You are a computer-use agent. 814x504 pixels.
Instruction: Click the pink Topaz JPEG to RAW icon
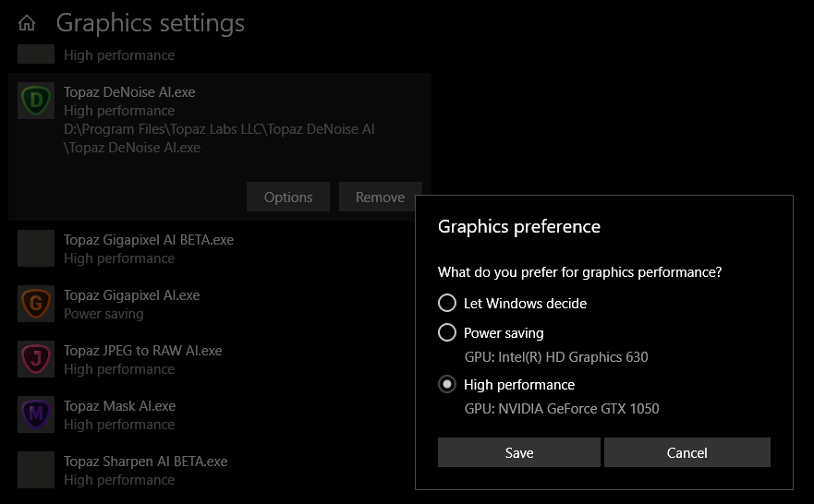click(x=36, y=359)
